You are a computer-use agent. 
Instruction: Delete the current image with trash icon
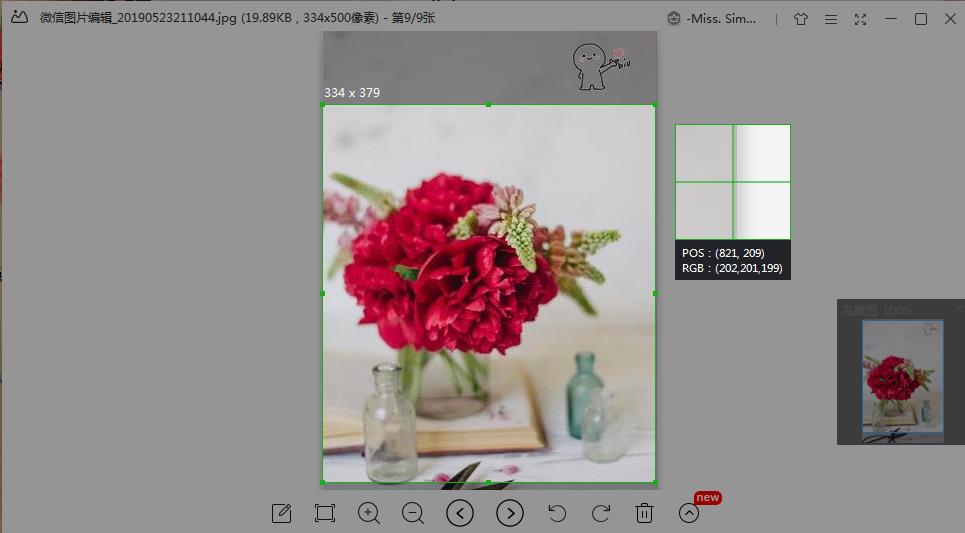pyautogui.click(x=644, y=513)
